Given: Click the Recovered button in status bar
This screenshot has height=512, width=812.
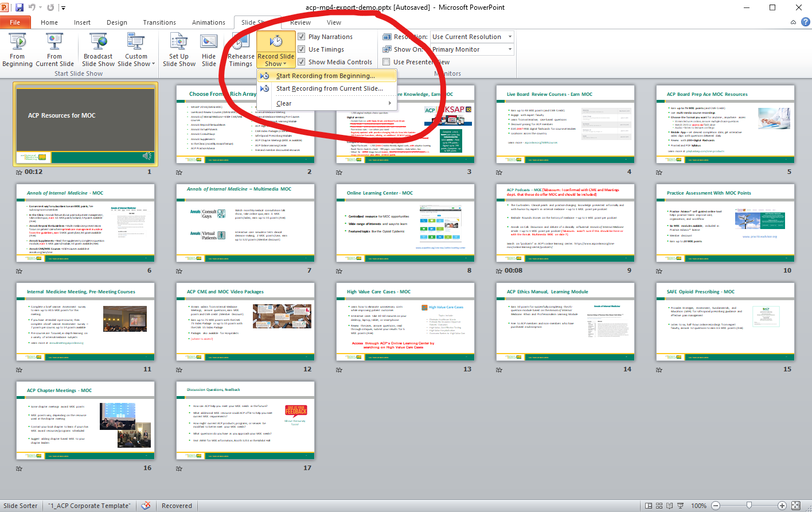Looking at the screenshot, I should (x=176, y=506).
